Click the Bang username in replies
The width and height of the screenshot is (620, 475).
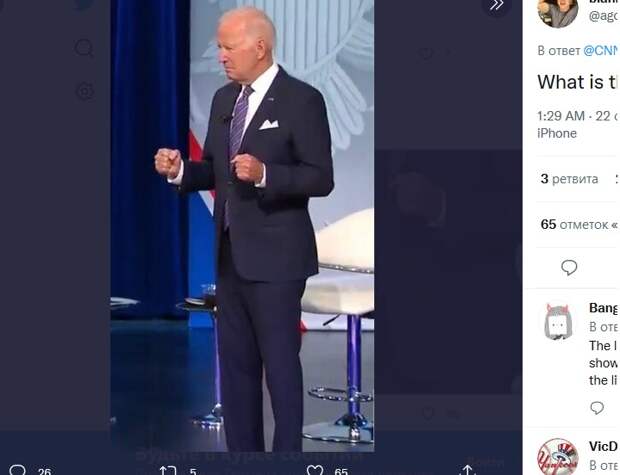click(x=603, y=308)
